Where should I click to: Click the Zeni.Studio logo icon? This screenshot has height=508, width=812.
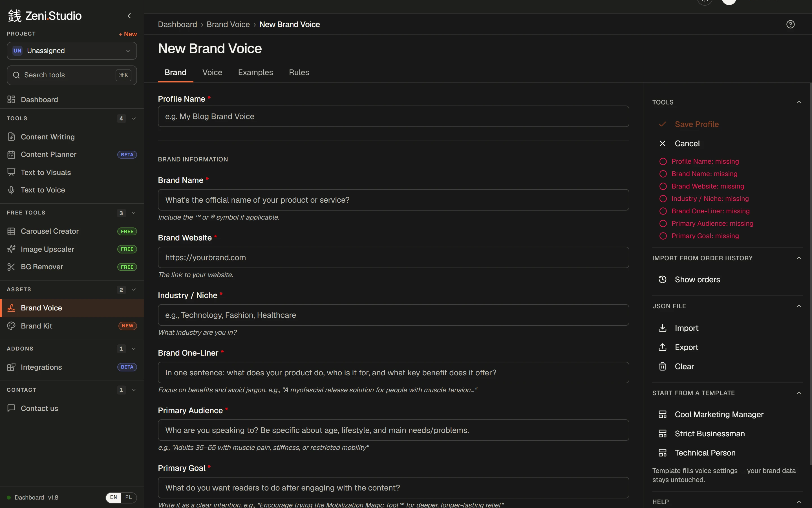point(15,16)
